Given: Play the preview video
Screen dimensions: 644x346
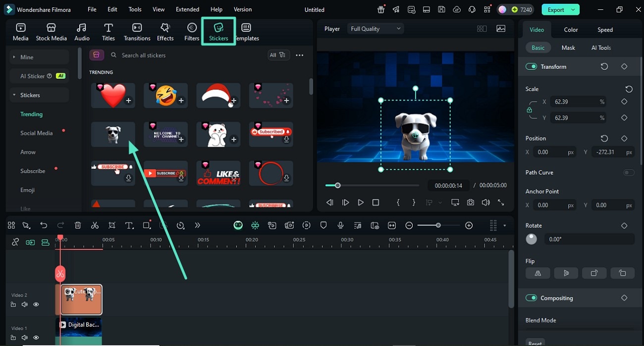Looking at the screenshot, I should 361,202.
